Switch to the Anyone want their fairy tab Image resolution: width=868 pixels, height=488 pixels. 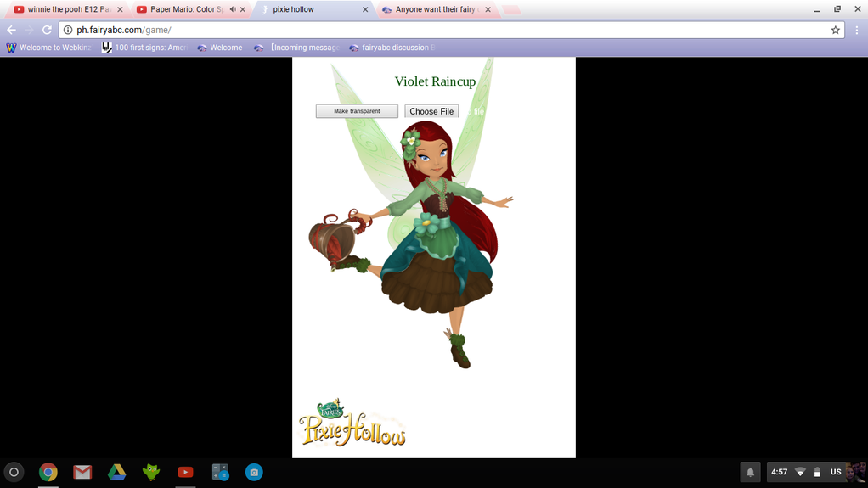pos(433,9)
